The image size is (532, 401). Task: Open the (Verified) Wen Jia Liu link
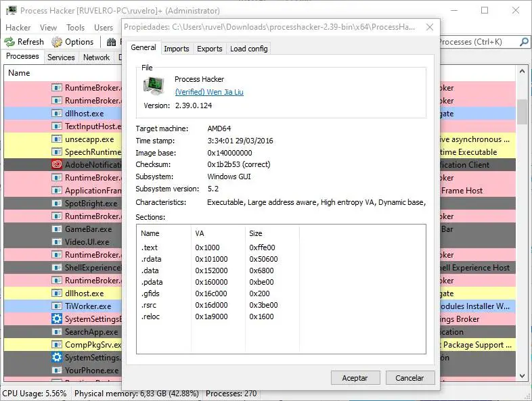click(209, 92)
